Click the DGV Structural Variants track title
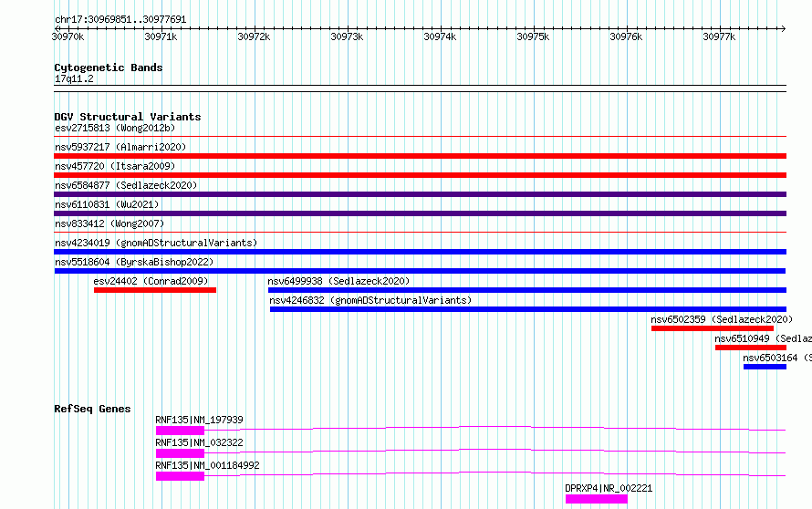Image resolution: width=812 pixels, height=509 pixels. click(x=128, y=117)
